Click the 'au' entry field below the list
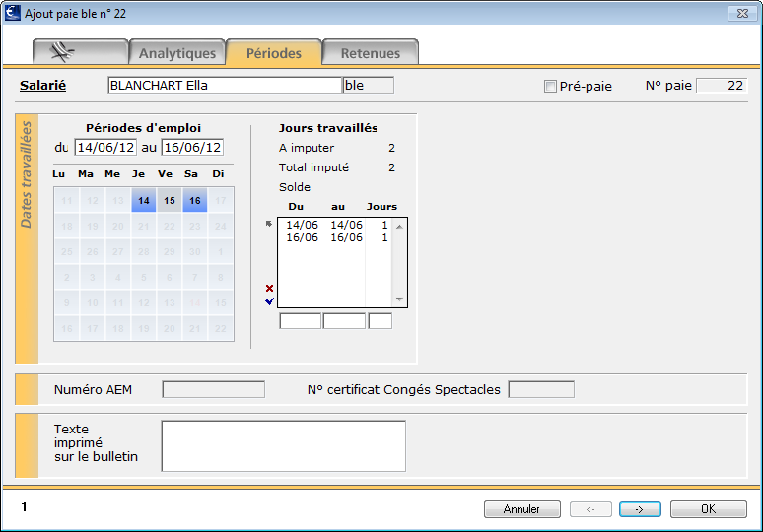This screenshot has height=532, width=763. pyautogui.click(x=344, y=321)
